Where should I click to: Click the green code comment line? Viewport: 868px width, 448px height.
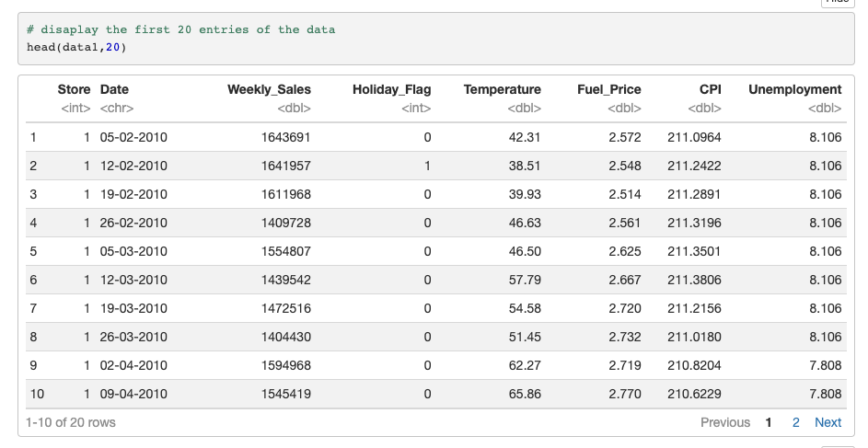pos(180,29)
